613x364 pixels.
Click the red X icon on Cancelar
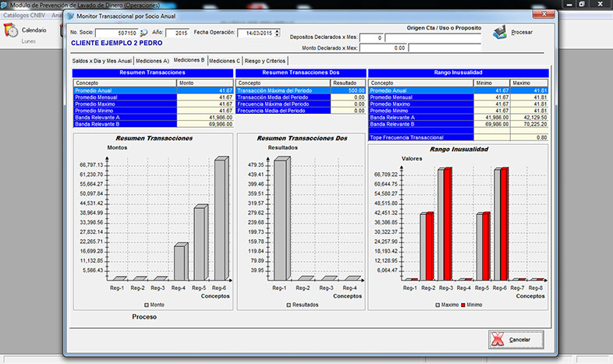[497, 340]
